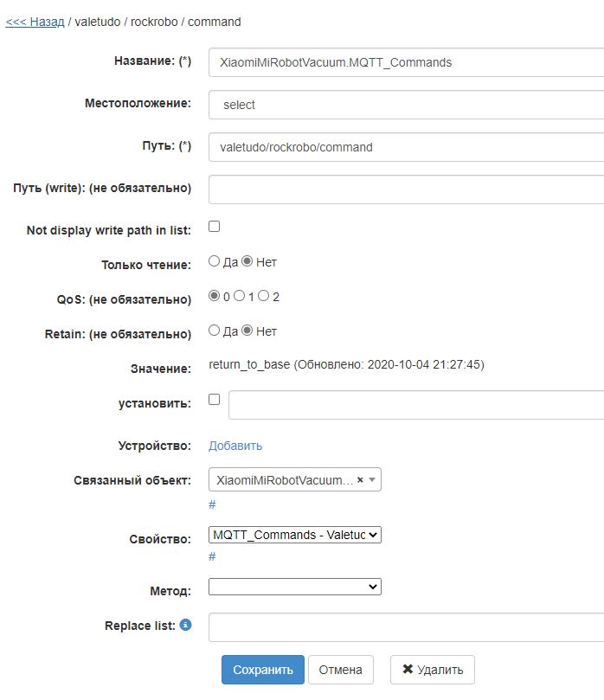Open the linked object dropdown arrow
The height and width of the screenshot is (700, 604).
(x=372, y=478)
